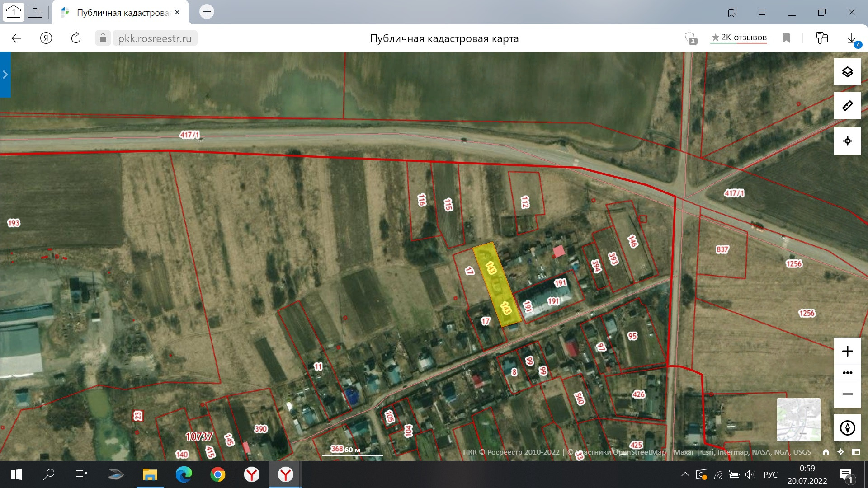Switch to Публичная кадастровая карта tab
Screen dimensions: 868x488
pyautogui.click(x=120, y=13)
